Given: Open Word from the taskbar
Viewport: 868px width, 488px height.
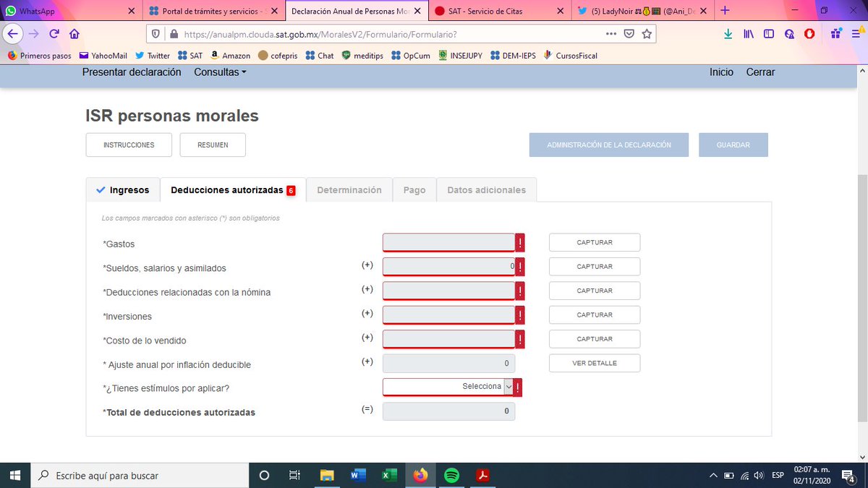Looking at the screenshot, I should [358, 475].
